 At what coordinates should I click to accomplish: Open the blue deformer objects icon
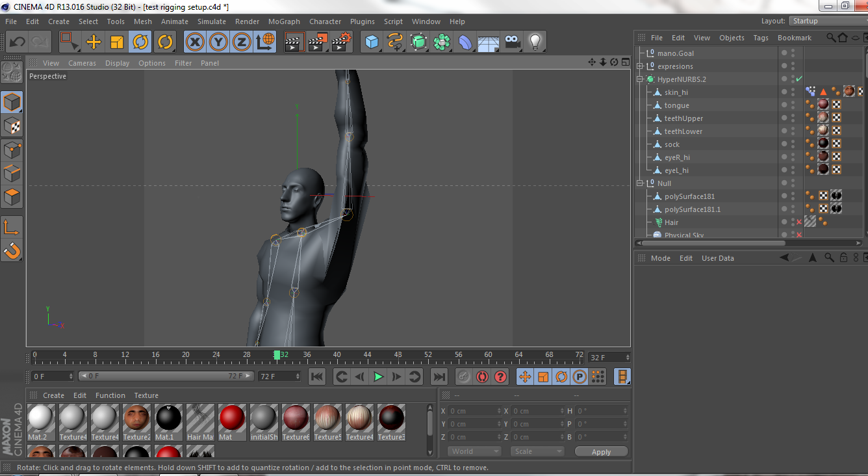465,42
